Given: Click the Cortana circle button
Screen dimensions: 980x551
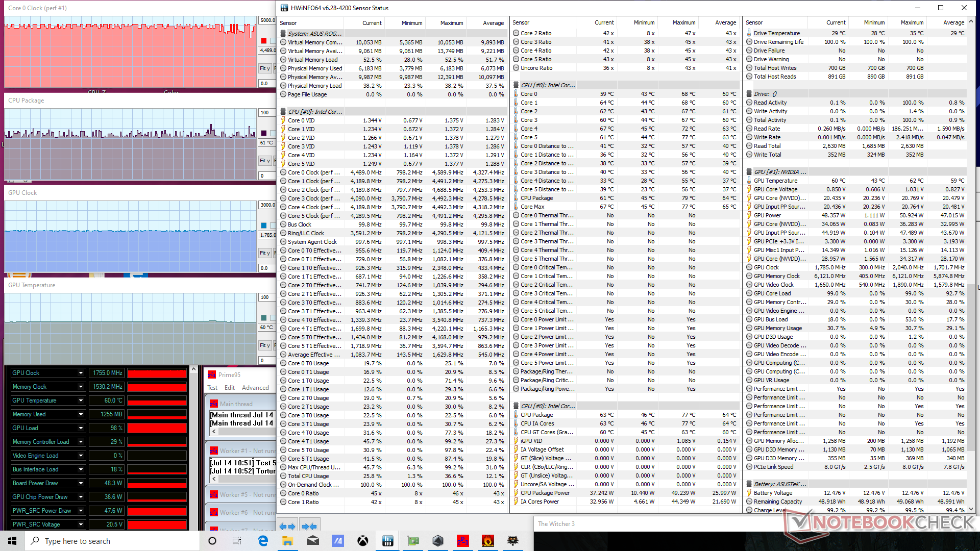Looking at the screenshot, I should (x=212, y=541).
